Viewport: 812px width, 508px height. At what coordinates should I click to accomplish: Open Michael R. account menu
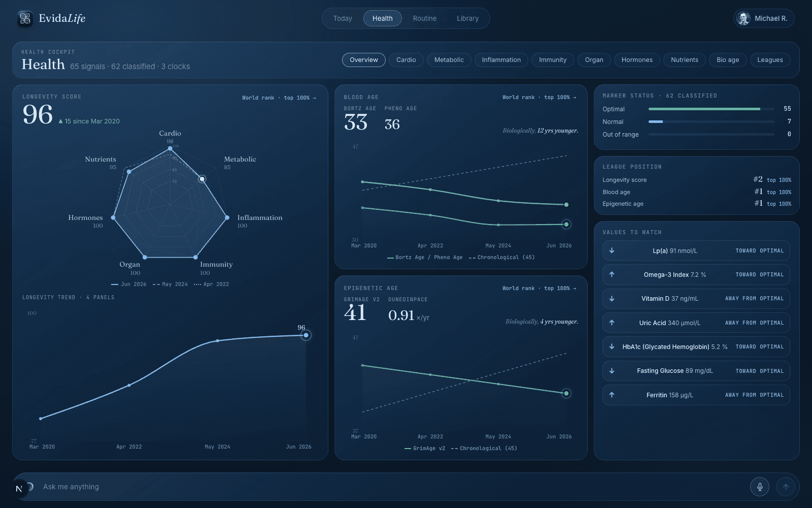coord(764,18)
